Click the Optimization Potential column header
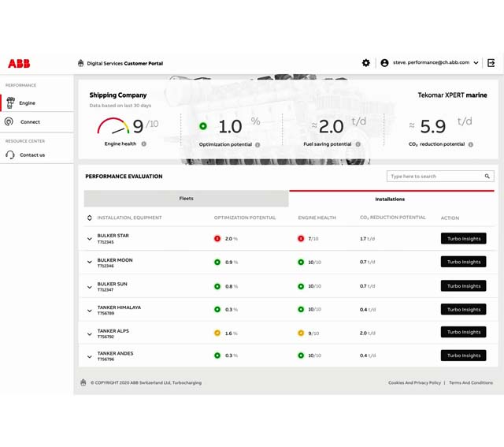The height and width of the screenshot is (447, 504). (245, 218)
